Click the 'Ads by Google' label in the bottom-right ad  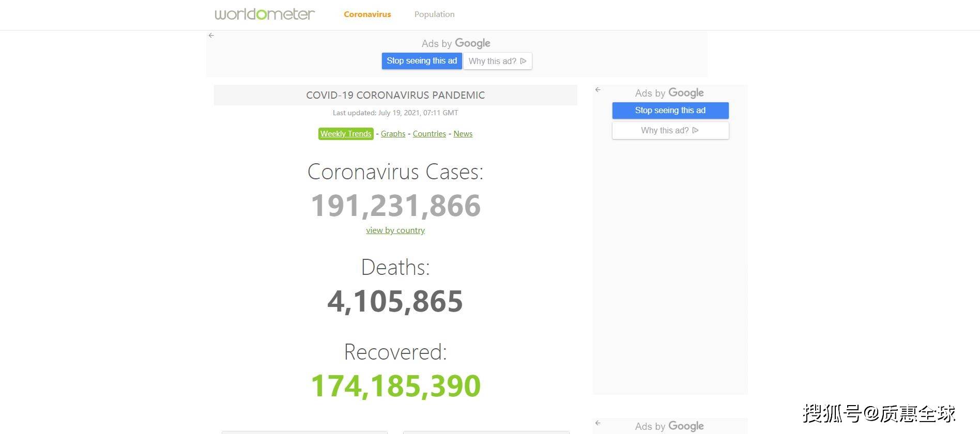(669, 426)
